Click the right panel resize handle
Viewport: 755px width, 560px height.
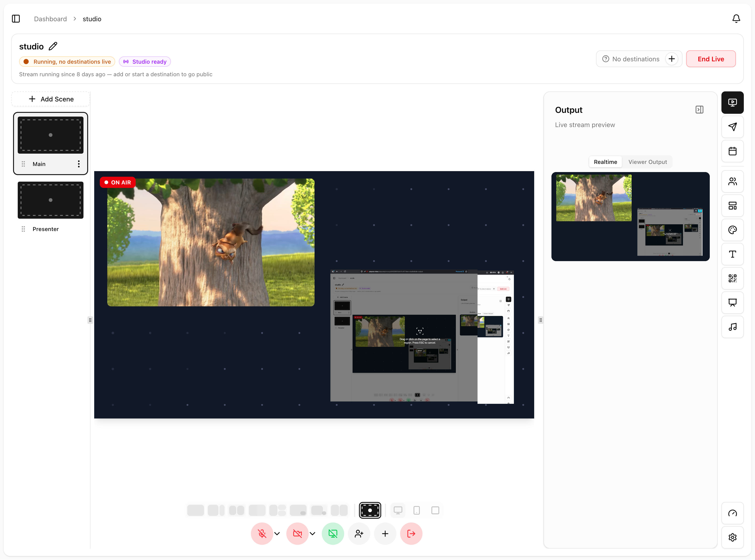541,320
